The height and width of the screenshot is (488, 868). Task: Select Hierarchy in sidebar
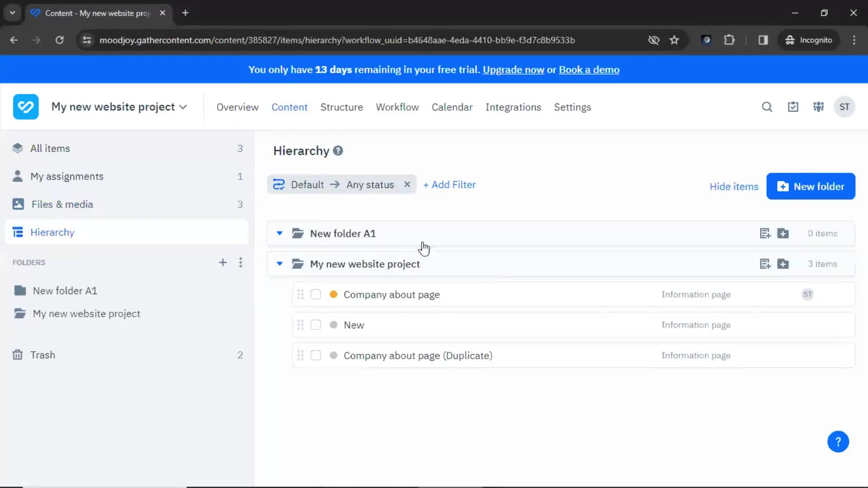click(127, 232)
